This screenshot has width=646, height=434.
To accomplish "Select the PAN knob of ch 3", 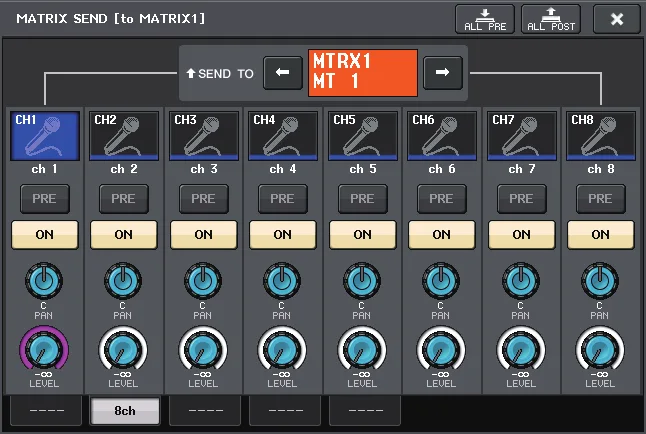I will click(x=203, y=281).
